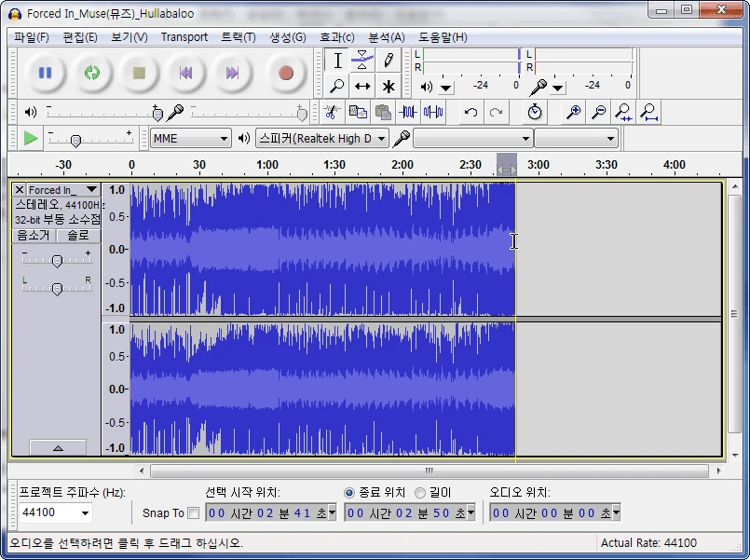Select the Draw (pencil) tool
Screen dimensions: 750x560
pyautogui.click(x=388, y=61)
